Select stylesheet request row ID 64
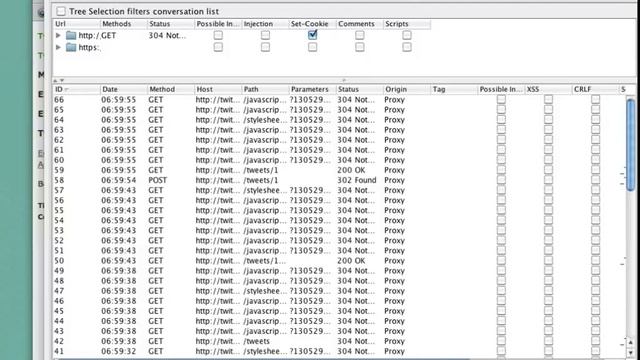 (x=339, y=120)
